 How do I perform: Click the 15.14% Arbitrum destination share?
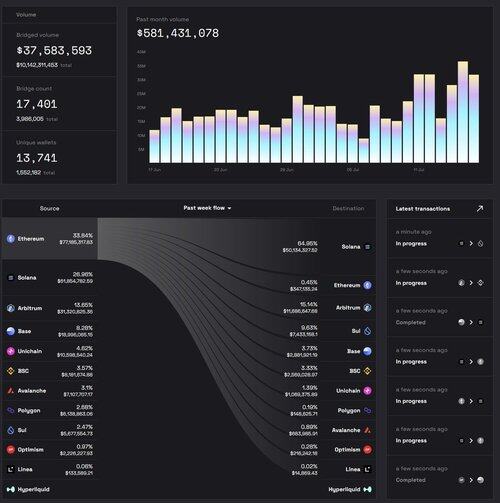pyautogui.click(x=309, y=304)
